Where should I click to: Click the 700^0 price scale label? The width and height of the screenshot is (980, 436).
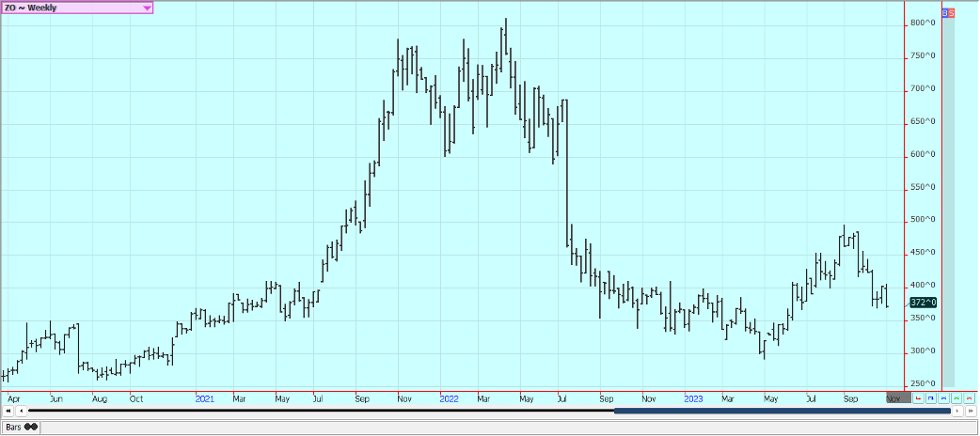pos(924,88)
